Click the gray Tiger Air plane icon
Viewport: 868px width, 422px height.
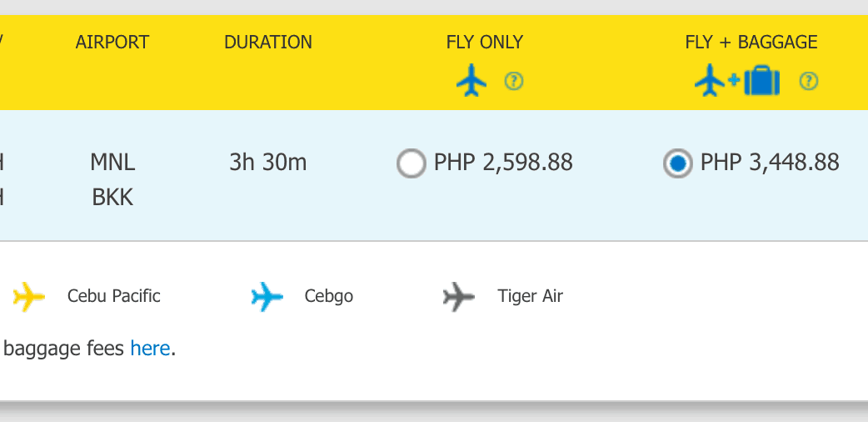[x=459, y=296]
